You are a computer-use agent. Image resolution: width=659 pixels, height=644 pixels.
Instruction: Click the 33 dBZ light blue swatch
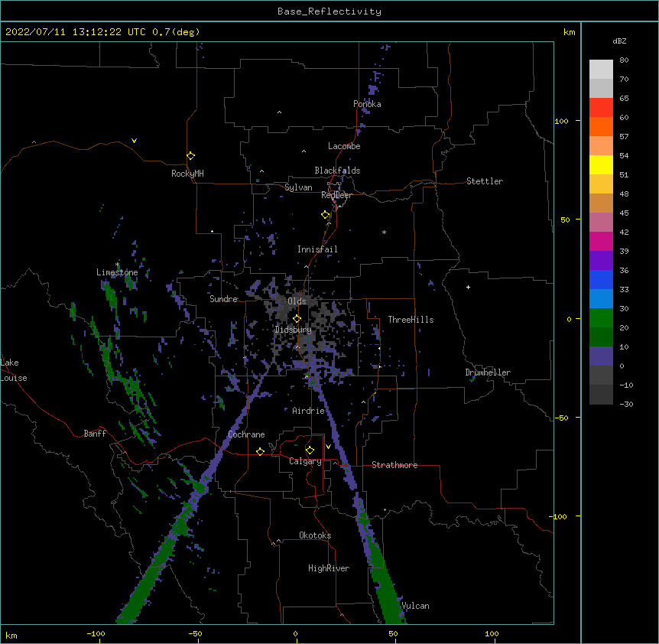click(601, 299)
